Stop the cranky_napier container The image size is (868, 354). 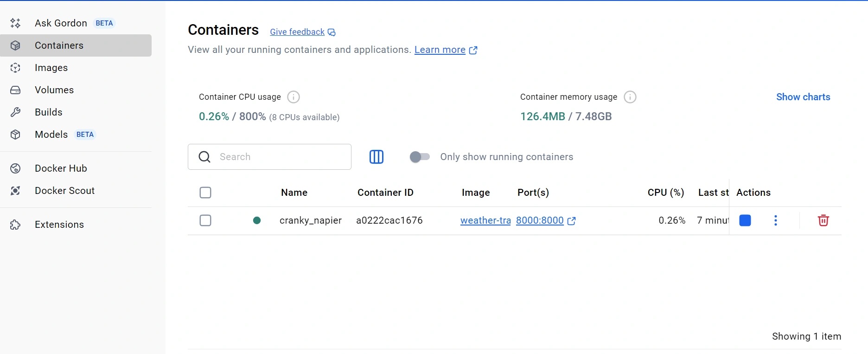pos(745,220)
